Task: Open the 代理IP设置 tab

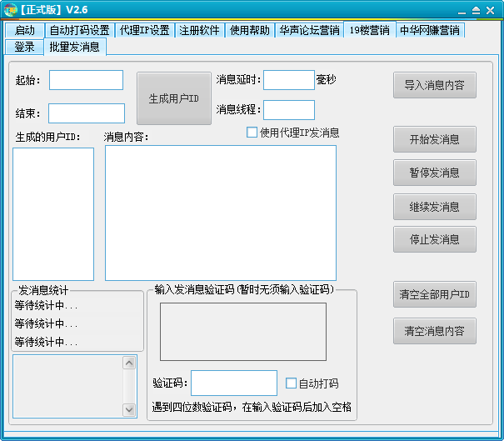Action: 144,30
